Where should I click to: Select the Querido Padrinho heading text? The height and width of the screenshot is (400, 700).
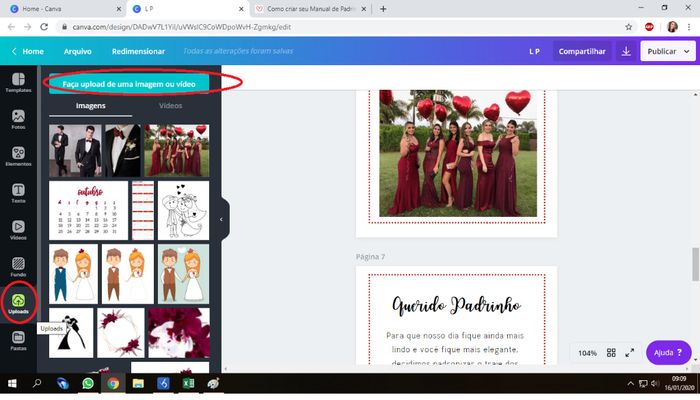coord(456,306)
